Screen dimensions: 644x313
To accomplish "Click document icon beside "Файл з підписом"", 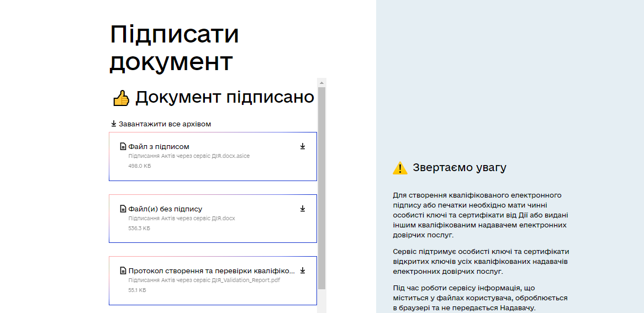I will click(x=123, y=146).
